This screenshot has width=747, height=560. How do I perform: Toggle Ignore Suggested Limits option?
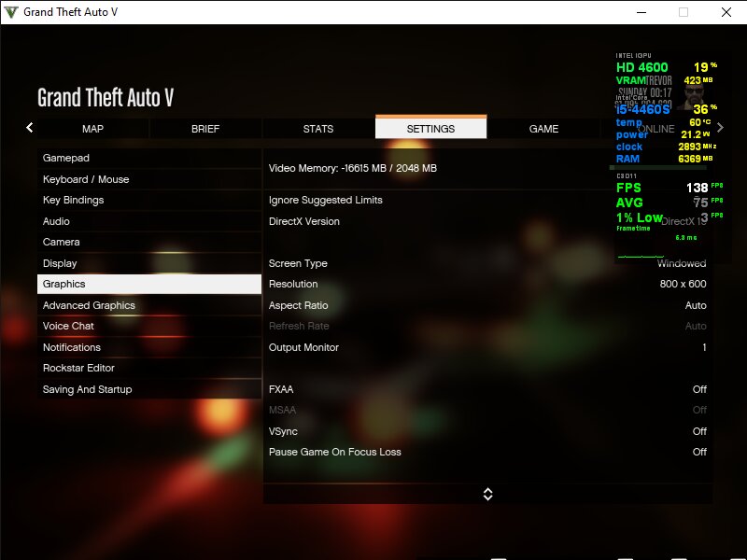pyautogui.click(x=487, y=200)
